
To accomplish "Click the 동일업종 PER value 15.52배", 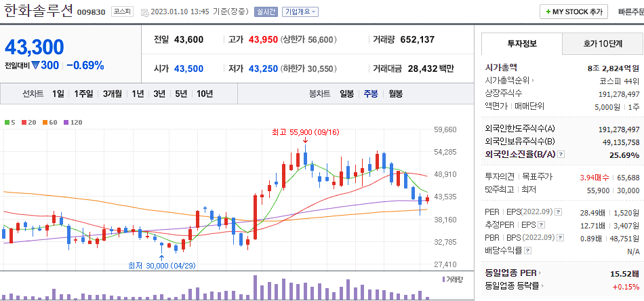I will (625, 273).
